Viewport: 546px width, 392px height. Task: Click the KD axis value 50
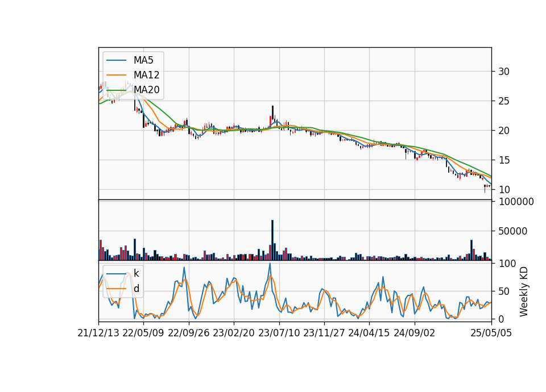pyautogui.click(x=504, y=291)
